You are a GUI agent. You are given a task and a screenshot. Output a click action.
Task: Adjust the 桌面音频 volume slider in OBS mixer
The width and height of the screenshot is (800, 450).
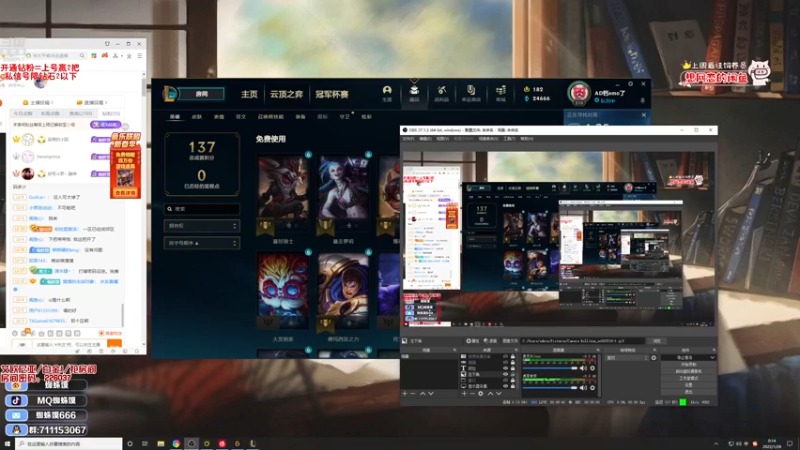tap(551, 388)
